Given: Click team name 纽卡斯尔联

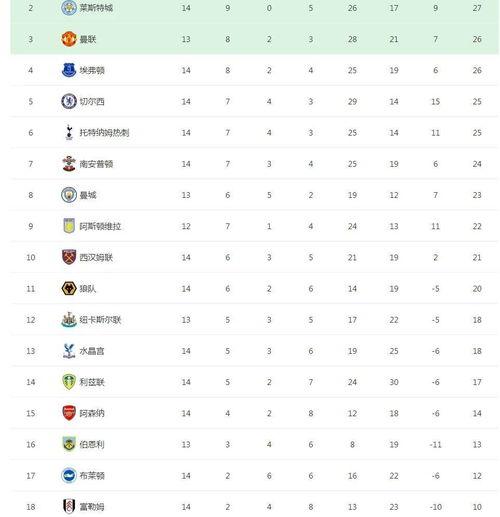Looking at the screenshot, I should [x=100, y=320].
